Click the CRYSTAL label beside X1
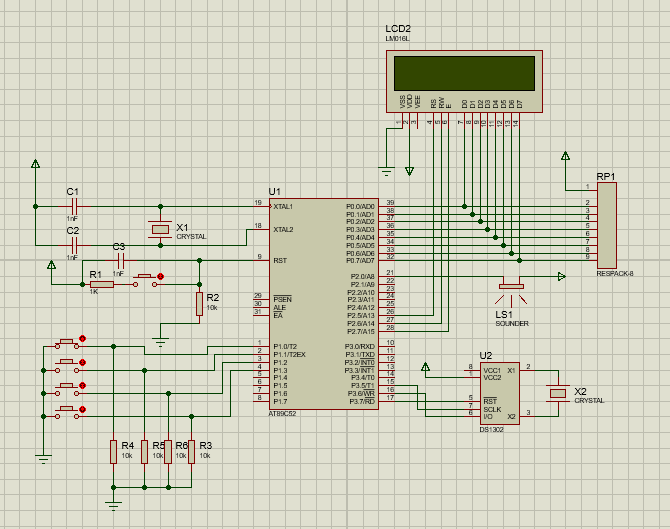The width and height of the screenshot is (670, 529). coord(191,237)
